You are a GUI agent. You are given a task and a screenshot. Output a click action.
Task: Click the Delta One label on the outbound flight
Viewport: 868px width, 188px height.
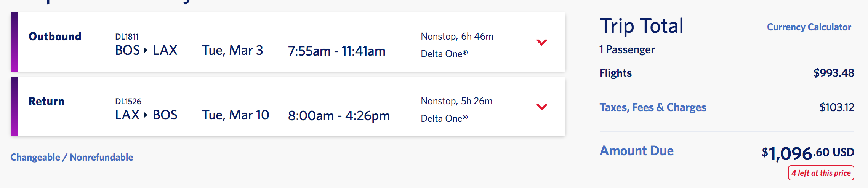pyautogui.click(x=444, y=54)
